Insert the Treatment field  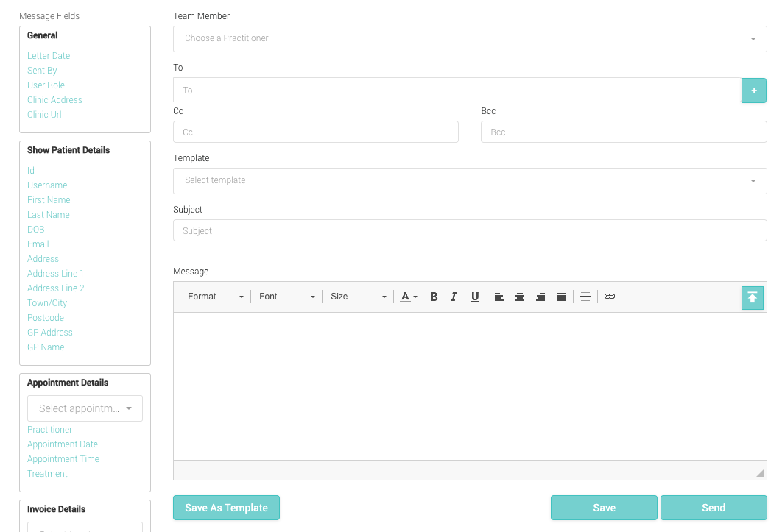point(47,474)
